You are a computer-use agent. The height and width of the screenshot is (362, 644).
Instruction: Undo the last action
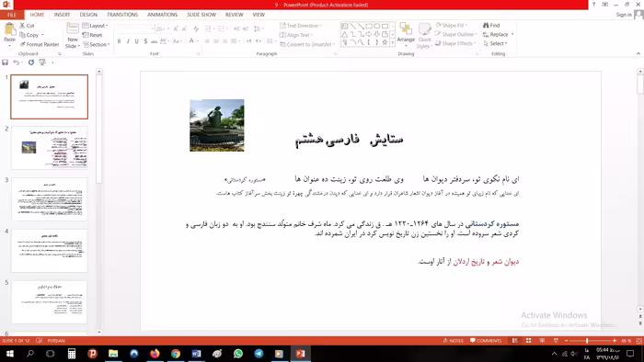16,62
